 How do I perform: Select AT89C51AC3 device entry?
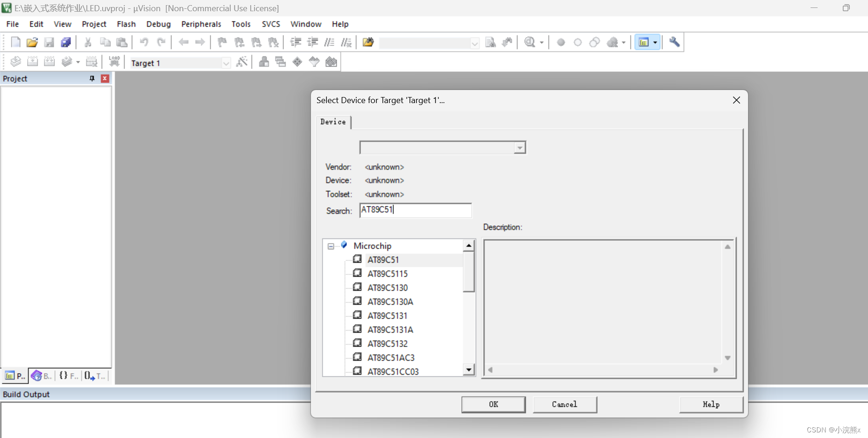pos(391,358)
